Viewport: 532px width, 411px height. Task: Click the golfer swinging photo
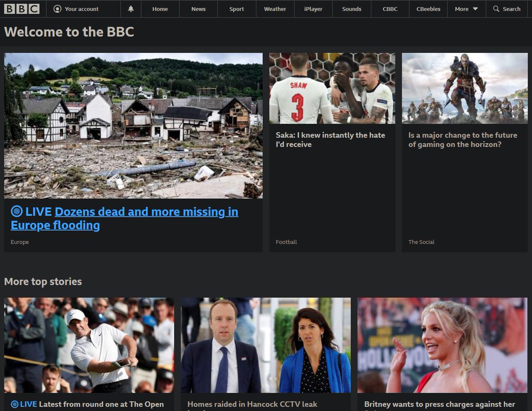pyautogui.click(x=89, y=345)
